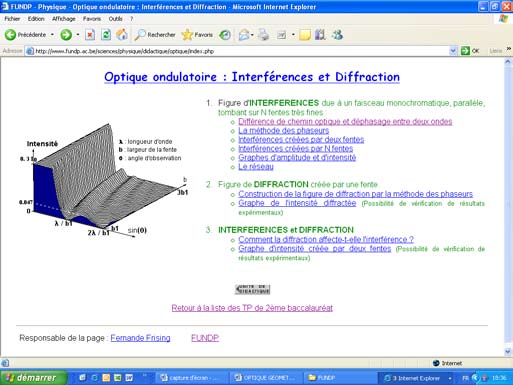Open the Fernande Frising contact link
The height and width of the screenshot is (385, 513).
(140, 338)
